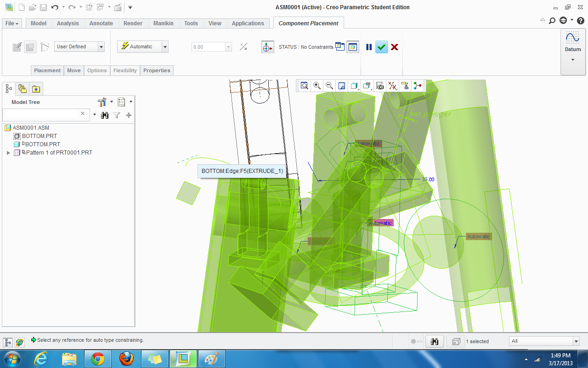The height and width of the screenshot is (368, 588).
Task: Open the datum display filters icon
Action: [x=392, y=86]
